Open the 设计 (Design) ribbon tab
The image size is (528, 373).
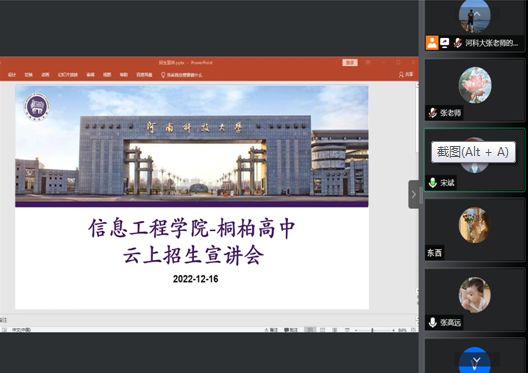12,74
